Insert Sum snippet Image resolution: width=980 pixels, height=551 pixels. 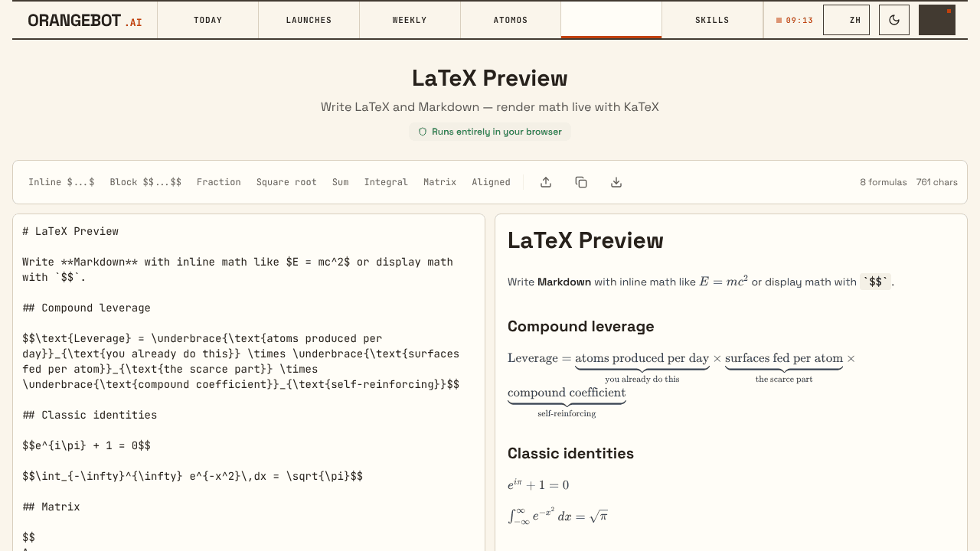click(341, 182)
